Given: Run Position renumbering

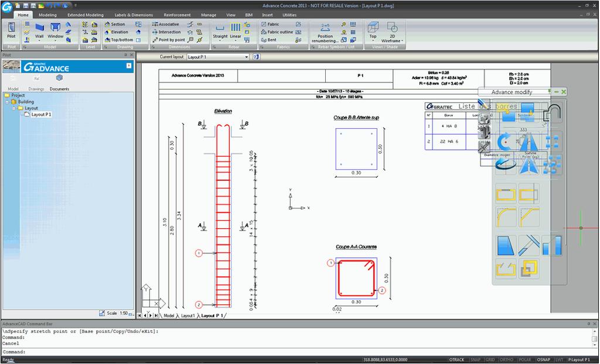Looking at the screenshot, I should (325, 33).
